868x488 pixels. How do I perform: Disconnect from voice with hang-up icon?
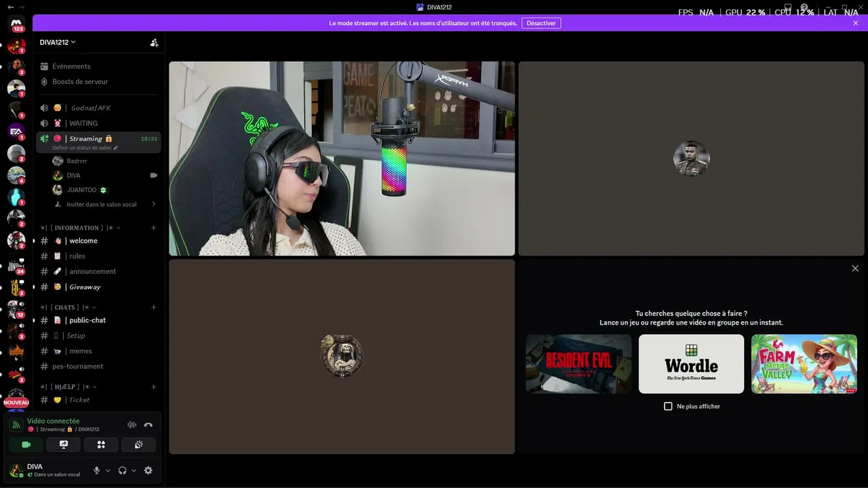pyautogui.click(x=149, y=425)
